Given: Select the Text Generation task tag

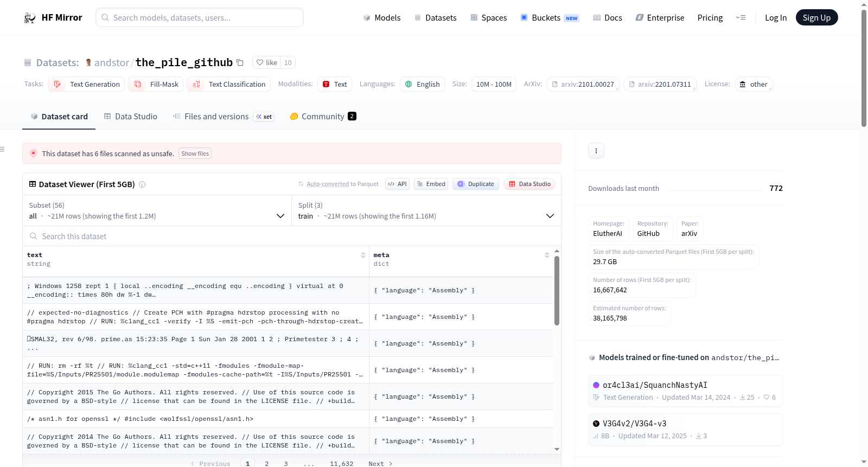Looking at the screenshot, I should pos(86,85).
